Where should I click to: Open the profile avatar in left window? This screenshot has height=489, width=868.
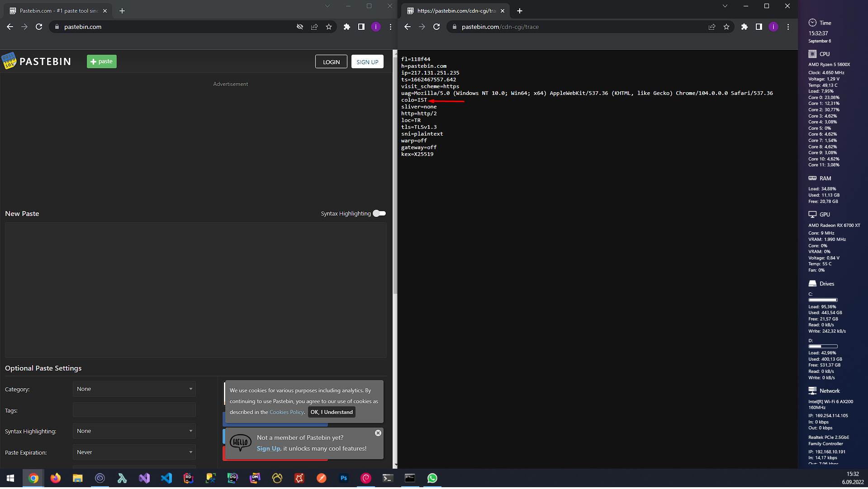pyautogui.click(x=376, y=27)
